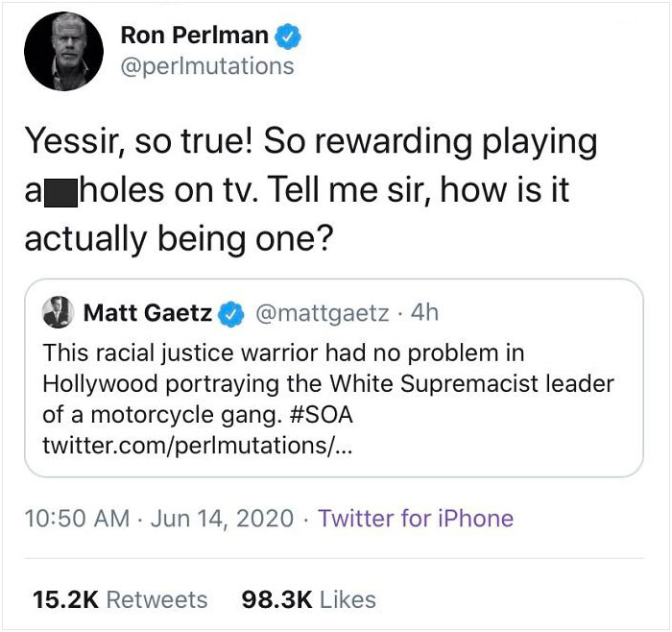View the 15.2K Retweets list
The image size is (672, 632).
pos(120,600)
